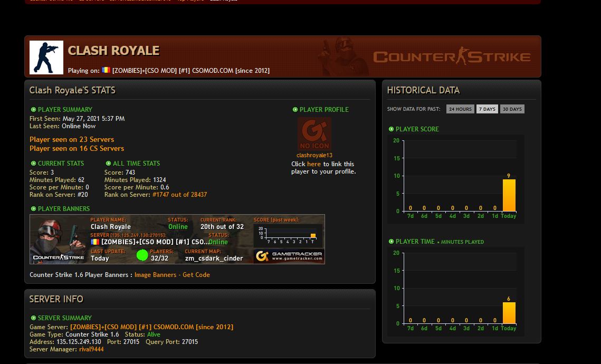The width and height of the screenshot is (601, 364).
Task: Open the clashroyale13 profile link
Action: click(x=314, y=155)
